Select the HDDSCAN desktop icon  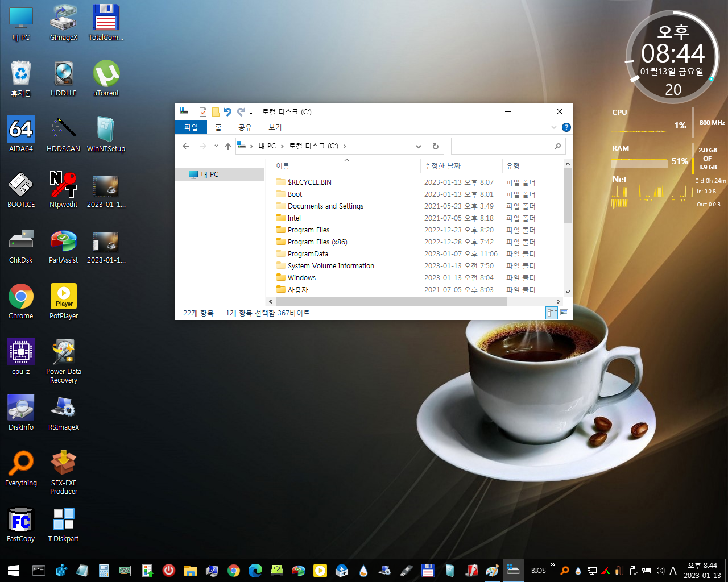pos(64,134)
